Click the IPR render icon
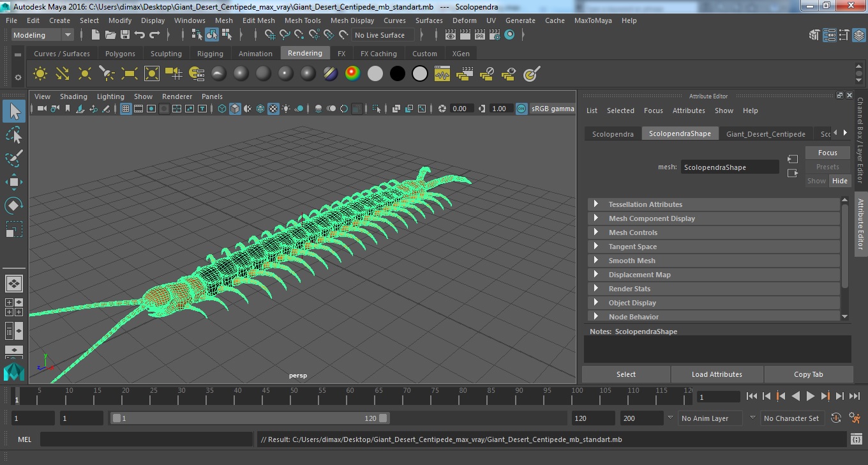The image size is (868, 465). [479, 35]
